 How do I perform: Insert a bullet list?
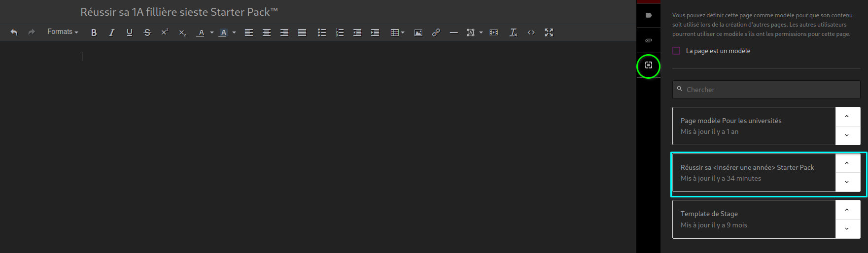tap(321, 32)
